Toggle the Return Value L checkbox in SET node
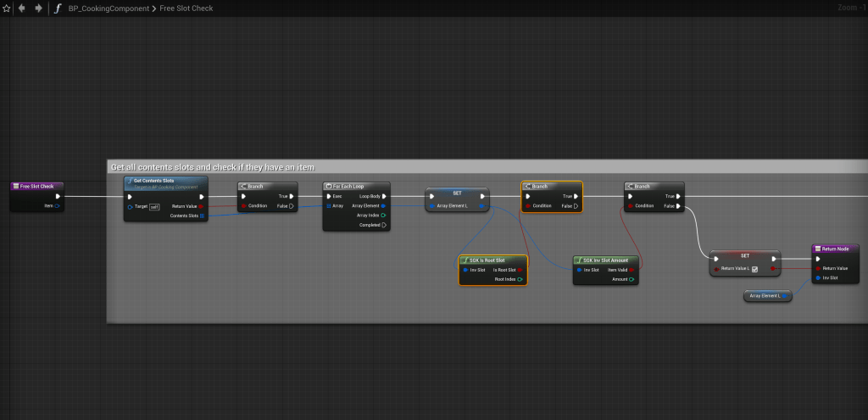This screenshot has width=868, height=420. [754, 269]
